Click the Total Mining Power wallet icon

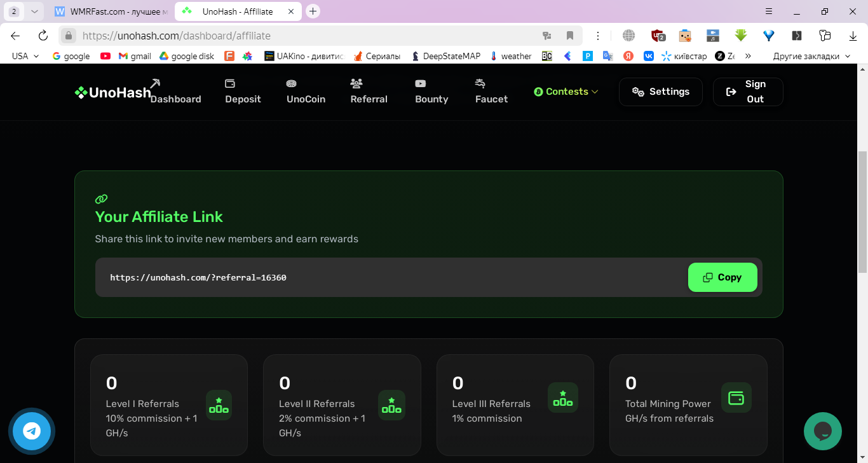tap(736, 398)
